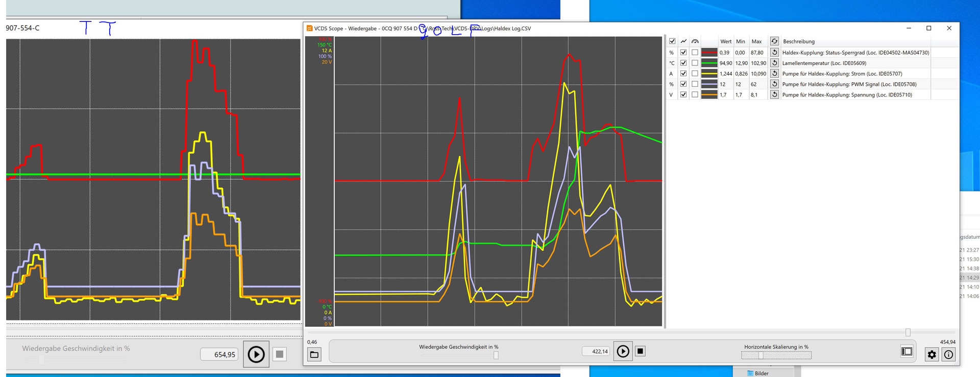
Task: Click the 0,46 start time label
Action: click(x=312, y=342)
